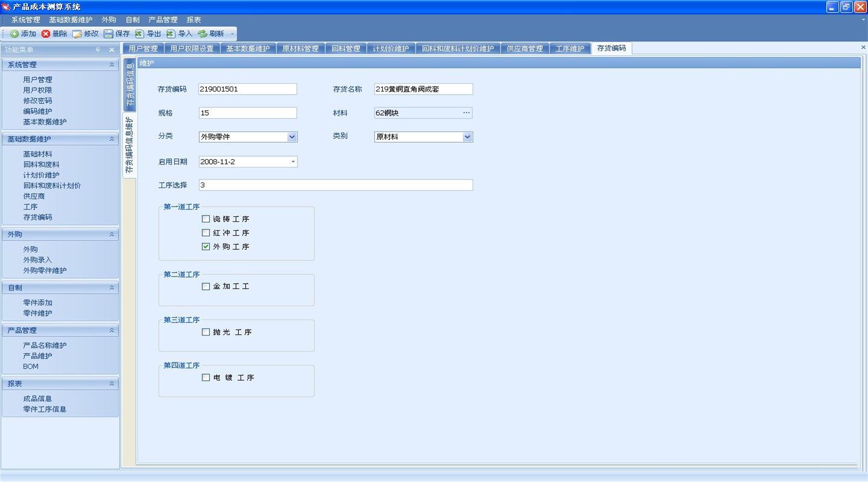Close the 功能菜单 side panel
Image resolution: width=868 pixels, height=482 pixels.
tap(112, 50)
